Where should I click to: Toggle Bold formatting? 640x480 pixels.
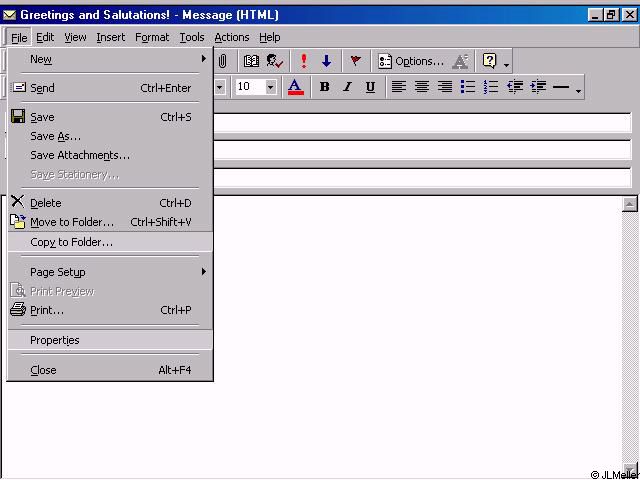tap(324, 87)
